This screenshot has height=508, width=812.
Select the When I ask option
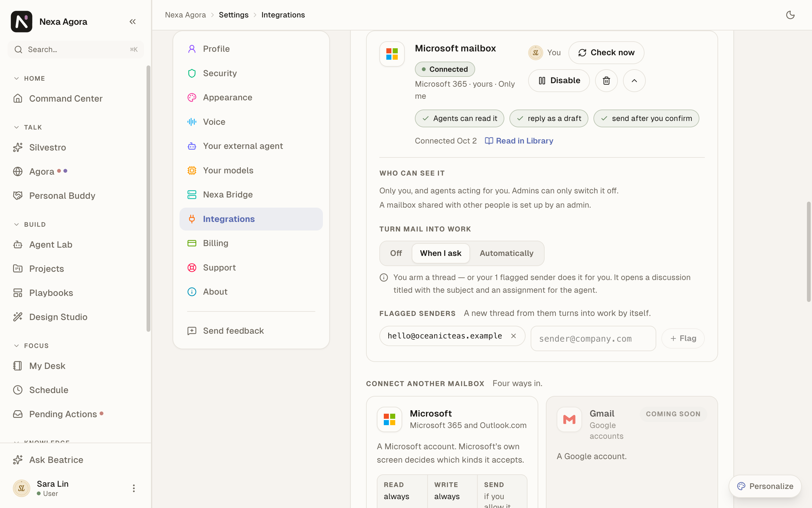441,253
